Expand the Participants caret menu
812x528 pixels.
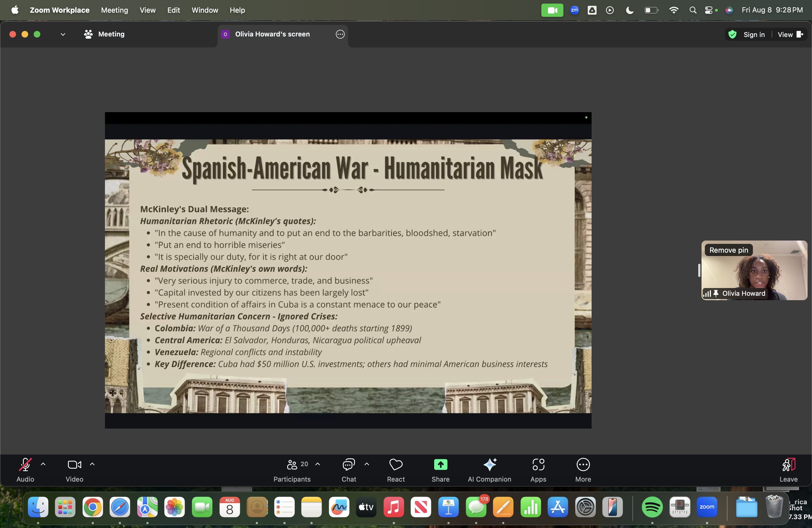[x=317, y=464]
